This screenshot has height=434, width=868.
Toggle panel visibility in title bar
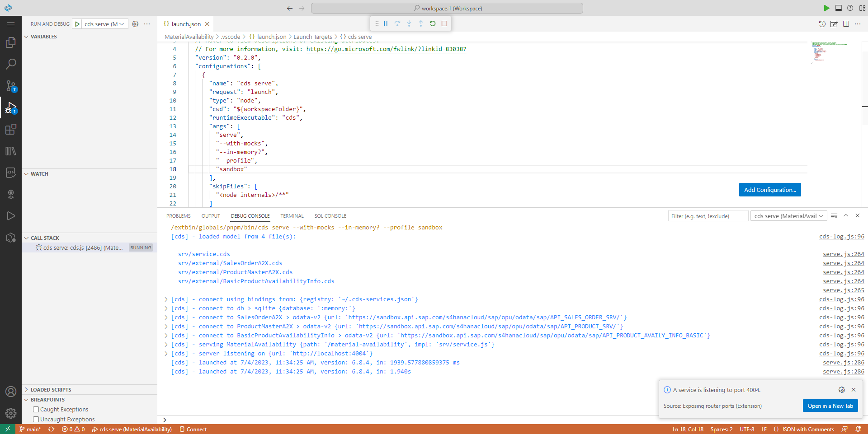click(839, 8)
